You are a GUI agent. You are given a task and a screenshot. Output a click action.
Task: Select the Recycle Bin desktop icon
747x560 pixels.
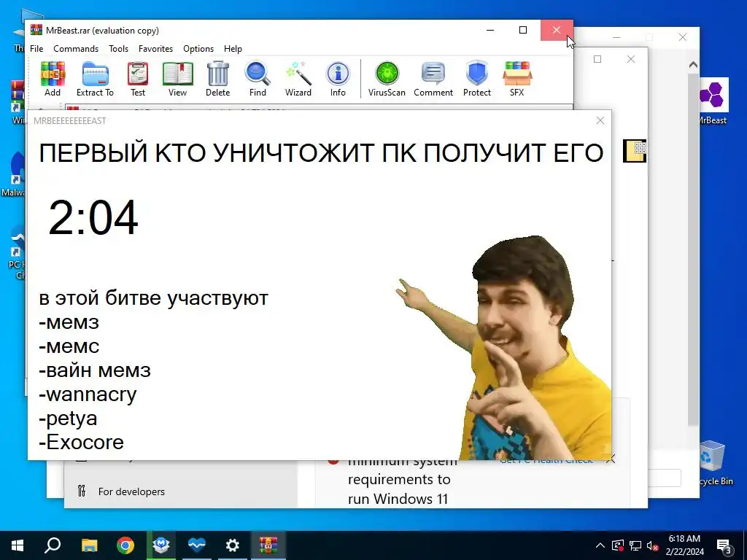tap(715, 463)
